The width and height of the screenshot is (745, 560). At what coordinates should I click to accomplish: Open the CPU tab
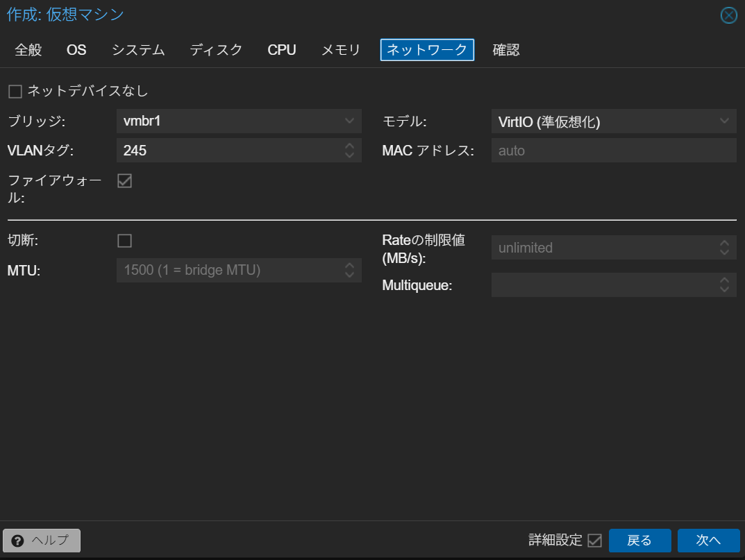(x=282, y=49)
